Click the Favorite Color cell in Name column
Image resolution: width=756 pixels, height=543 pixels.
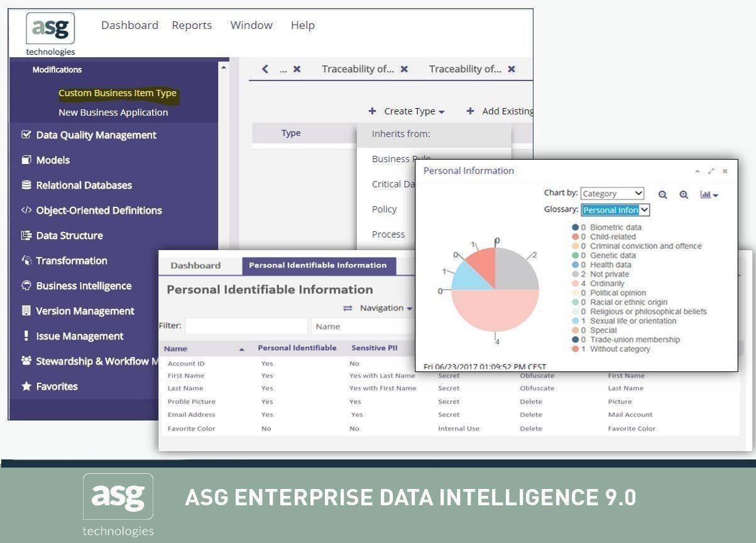click(x=191, y=429)
